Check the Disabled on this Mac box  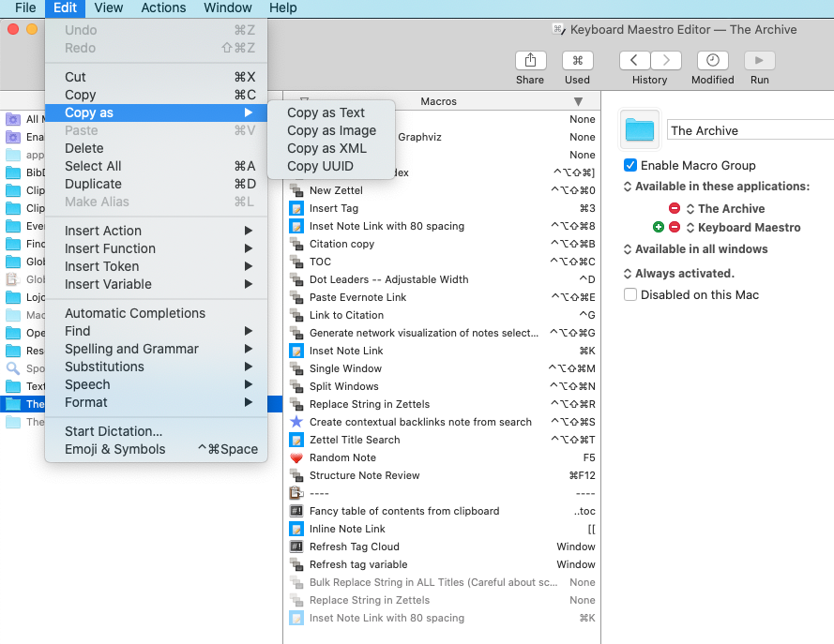(630, 294)
